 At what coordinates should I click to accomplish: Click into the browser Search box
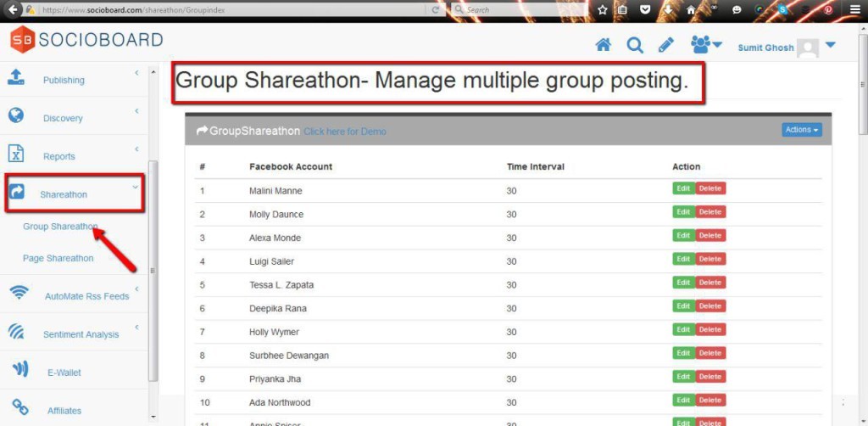pos(520,10)
